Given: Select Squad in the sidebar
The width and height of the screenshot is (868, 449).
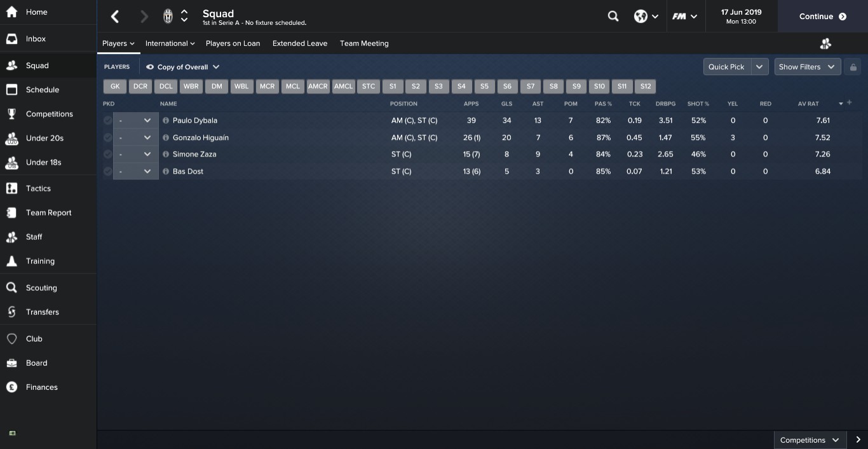Looking at the screenshot, I should pos(48,66).
